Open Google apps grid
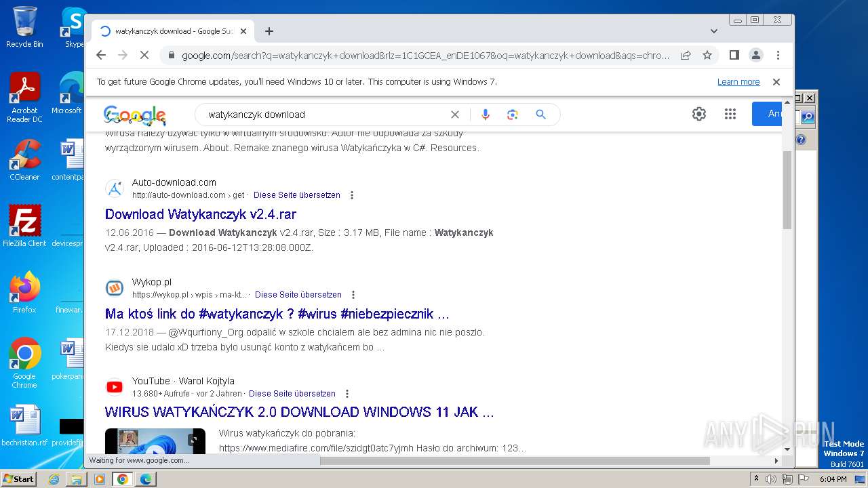 pyautogui.click(x=730, y=114)
